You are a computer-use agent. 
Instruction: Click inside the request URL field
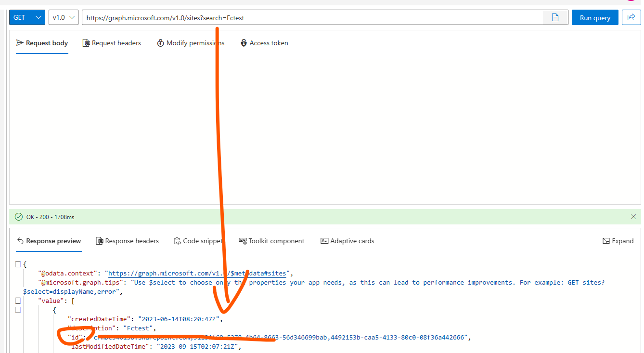pos(289,17)
